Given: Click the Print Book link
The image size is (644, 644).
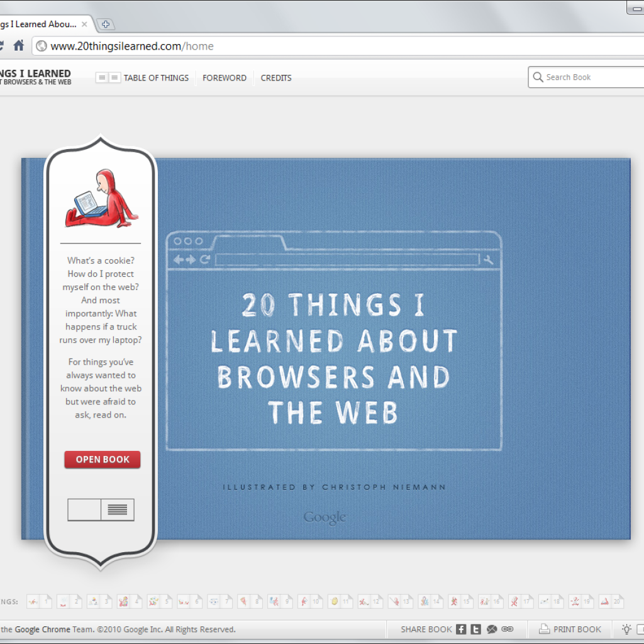Looking at the screenshot, I should pos(577,629).
